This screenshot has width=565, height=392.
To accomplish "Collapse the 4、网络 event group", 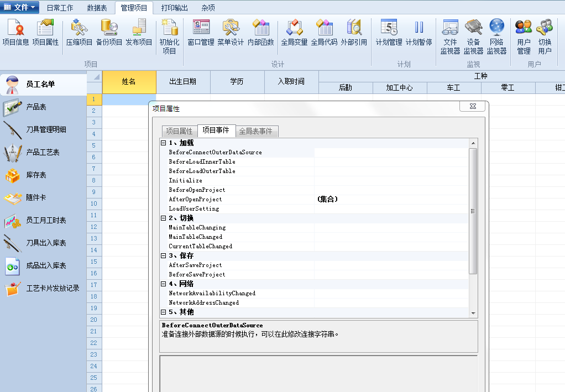I will coord(164,284).
